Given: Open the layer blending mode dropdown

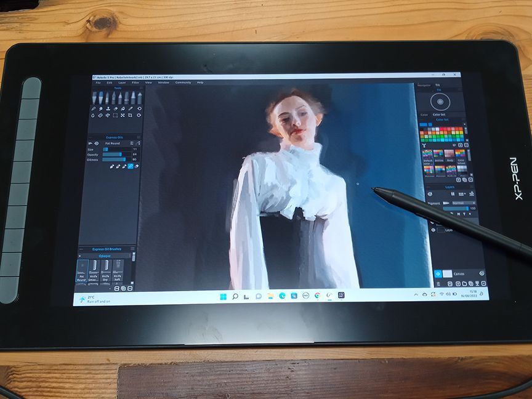Looking at the screenshot, I should (x=464, y=203).
